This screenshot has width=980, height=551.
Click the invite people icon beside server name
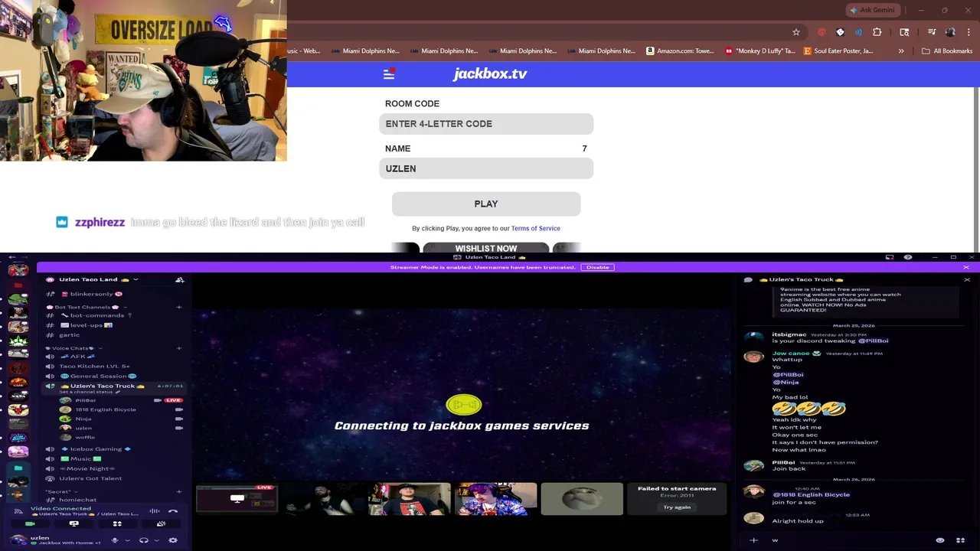[x=180, y=280]
